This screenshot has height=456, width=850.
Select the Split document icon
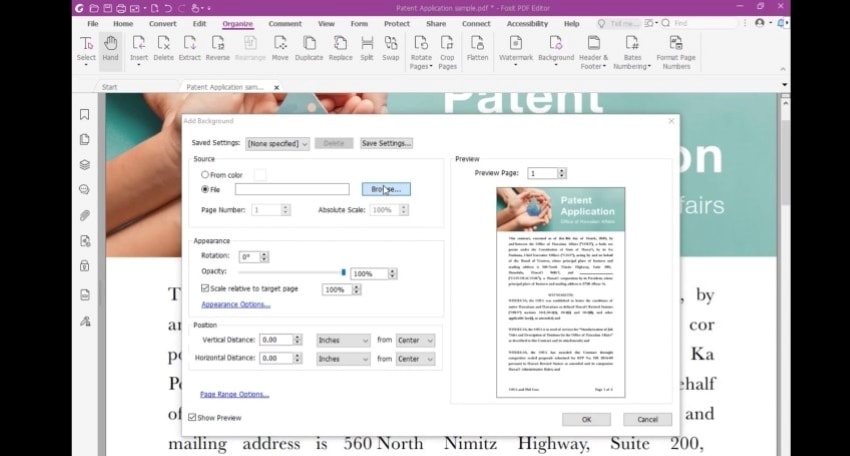(367, 49)
